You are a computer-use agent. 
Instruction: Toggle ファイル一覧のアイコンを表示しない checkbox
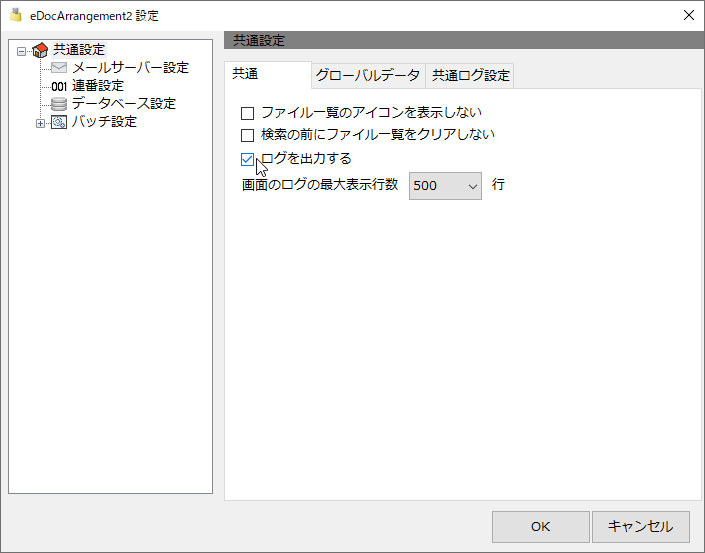[247, 113]
